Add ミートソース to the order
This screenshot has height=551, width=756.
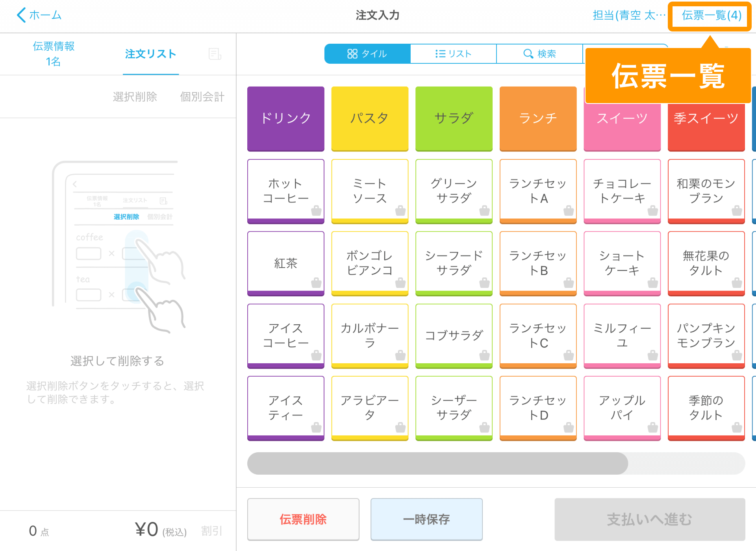[370, 191]
